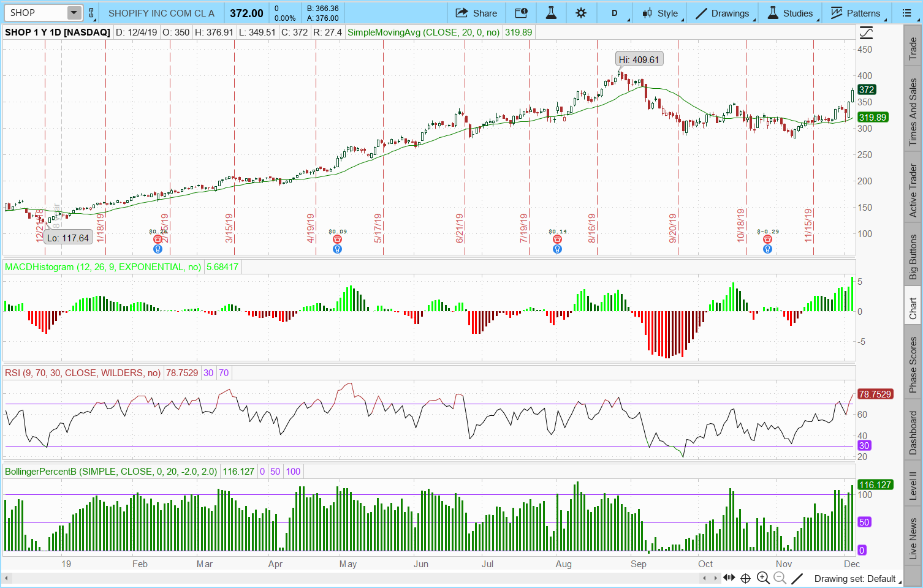Click the zoom in magnifier icon
This screenshot has width=923, height=588.
(763, 578)
